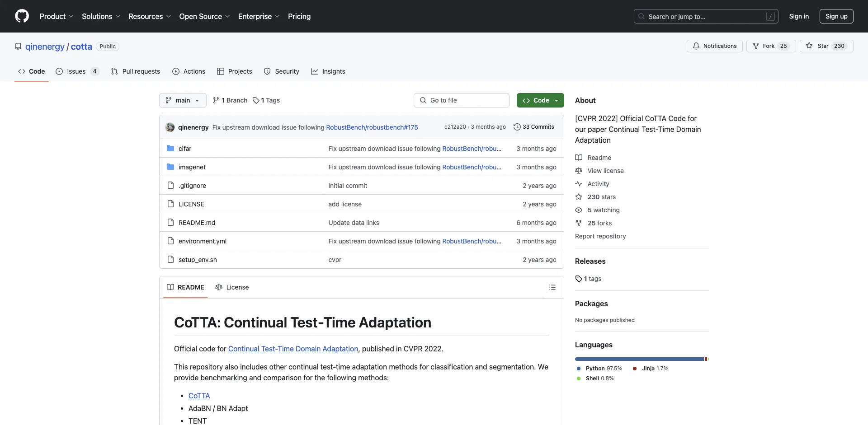The image size is (868, 425).
Task: Click the 1 Branch link
Action: pyautogui.click(x=230, y=100)
